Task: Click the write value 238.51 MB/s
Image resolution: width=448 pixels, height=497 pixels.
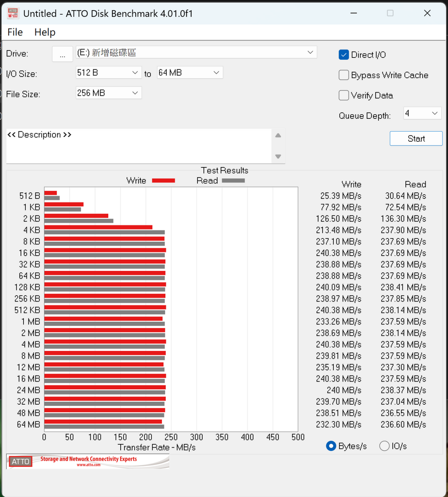Action: [338, 413]
